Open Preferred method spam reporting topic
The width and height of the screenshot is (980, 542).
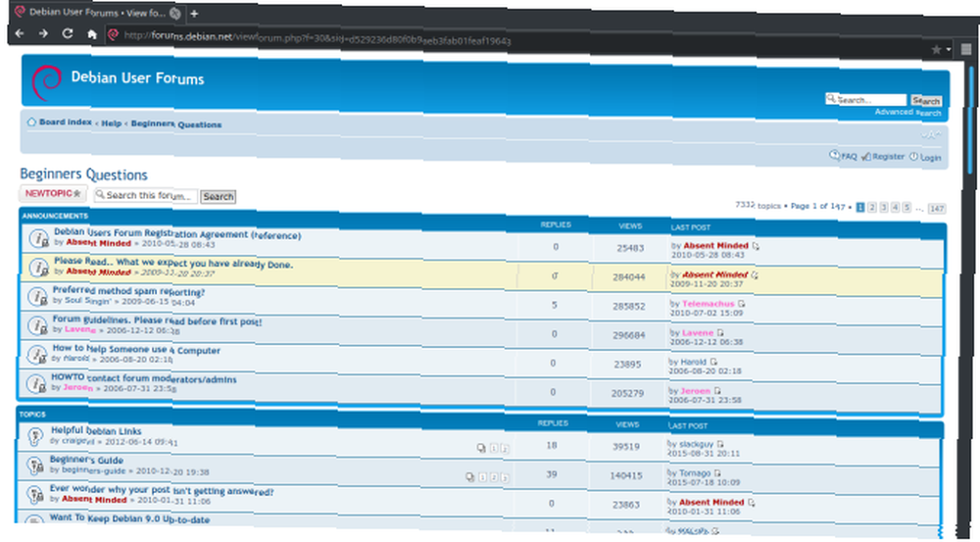pyautogui.click(x=128, y=291)
